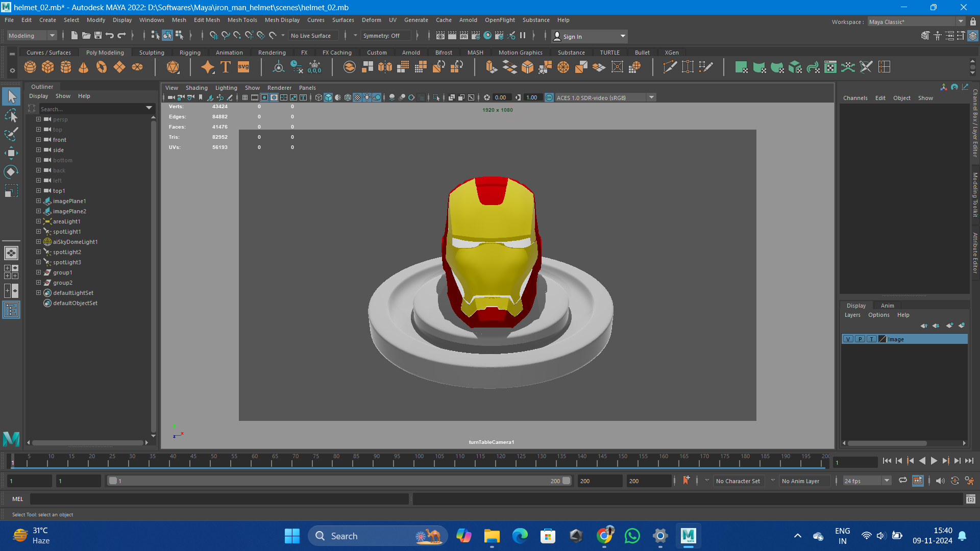Open the Workspace Maya Classic dropdown
Screen dimensions: 980x551
click(x=916, y=22)
